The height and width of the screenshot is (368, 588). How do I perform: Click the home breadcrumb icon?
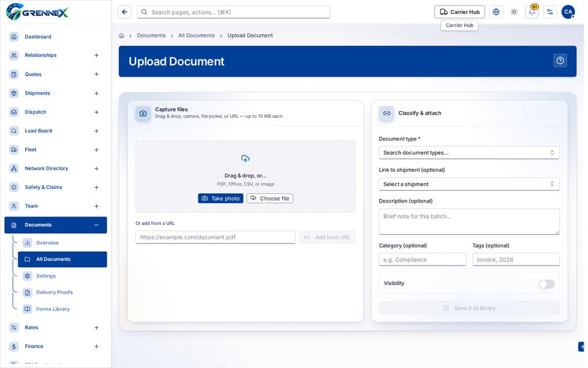(121, 36)
